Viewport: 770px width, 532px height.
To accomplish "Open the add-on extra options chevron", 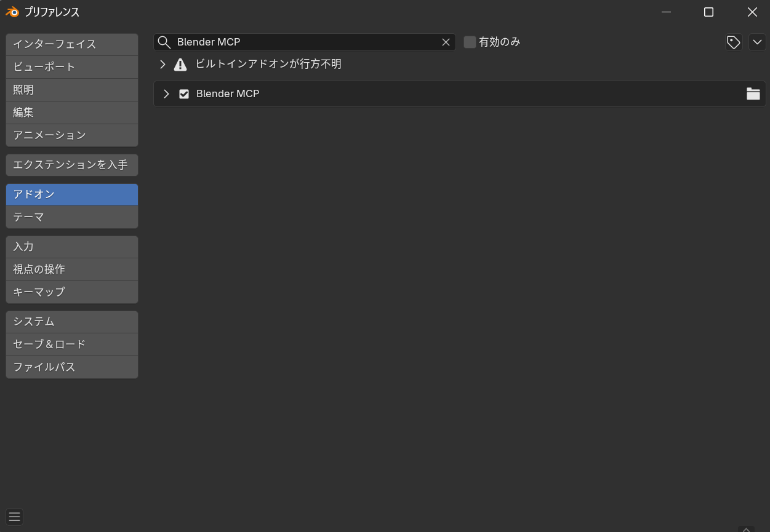I will [757, 42].
